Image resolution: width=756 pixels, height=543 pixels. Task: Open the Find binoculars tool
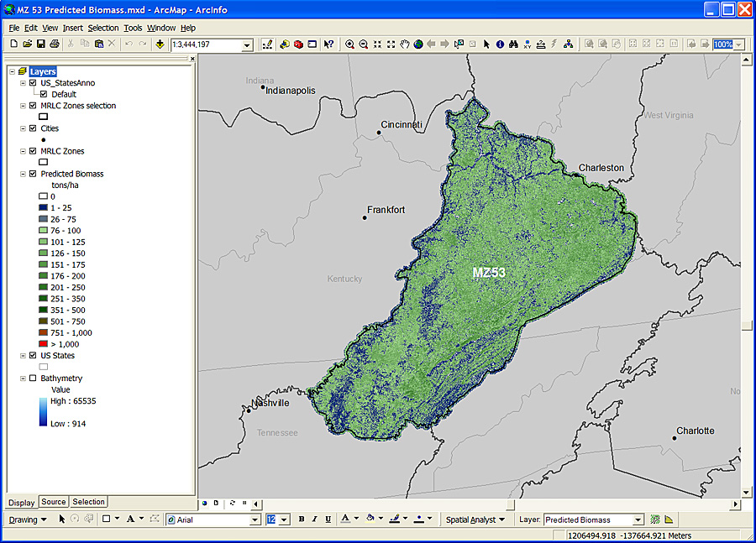pyautogui.click(x=513, y=44)
